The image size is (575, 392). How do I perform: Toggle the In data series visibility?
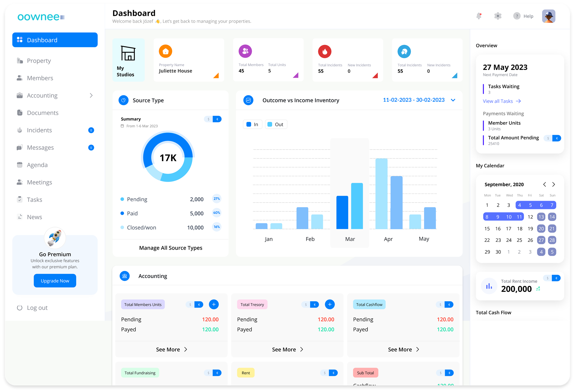pos(253,124)
